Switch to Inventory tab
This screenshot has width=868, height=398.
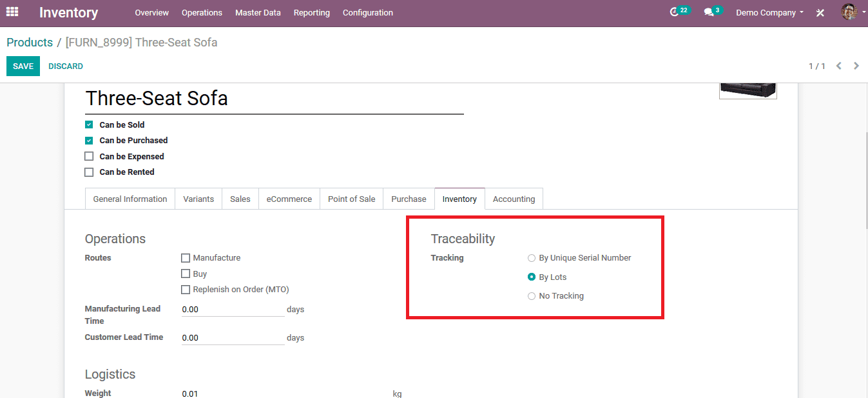459,199
